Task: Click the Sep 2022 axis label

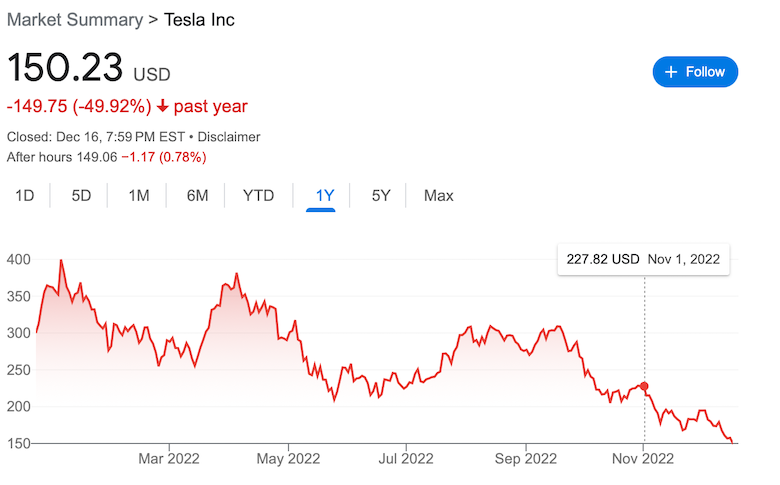Action: coord(526,459)
